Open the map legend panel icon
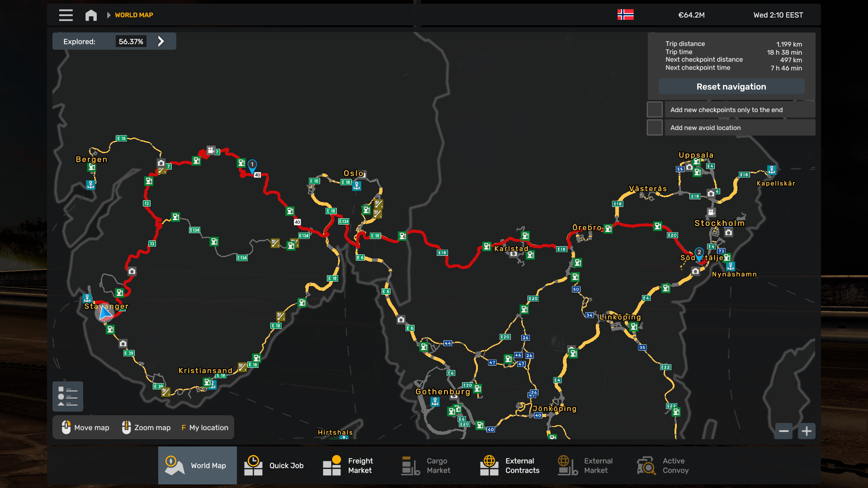Viewport: 868px width, 488px height. point(68,396)
